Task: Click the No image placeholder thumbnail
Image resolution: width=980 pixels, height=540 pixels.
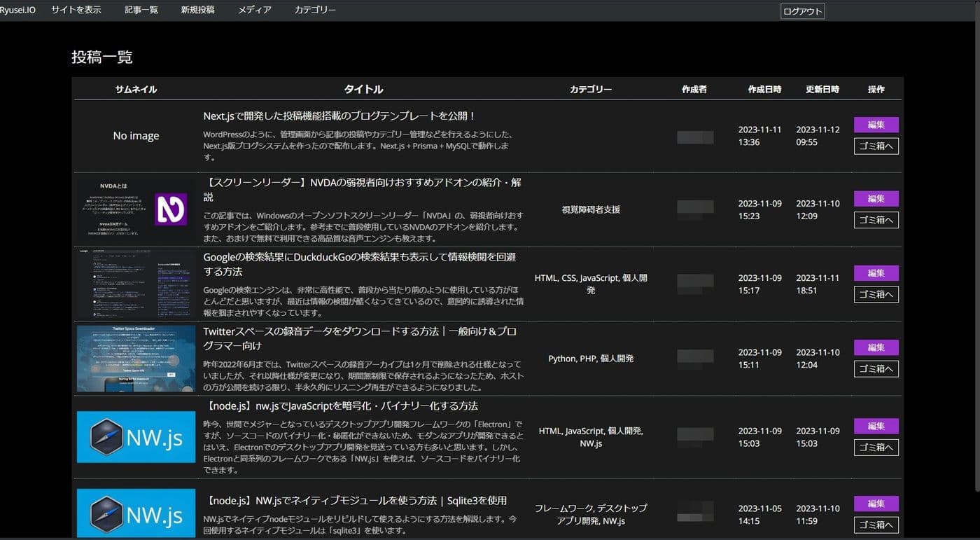Action: click(x=136, y=135)
